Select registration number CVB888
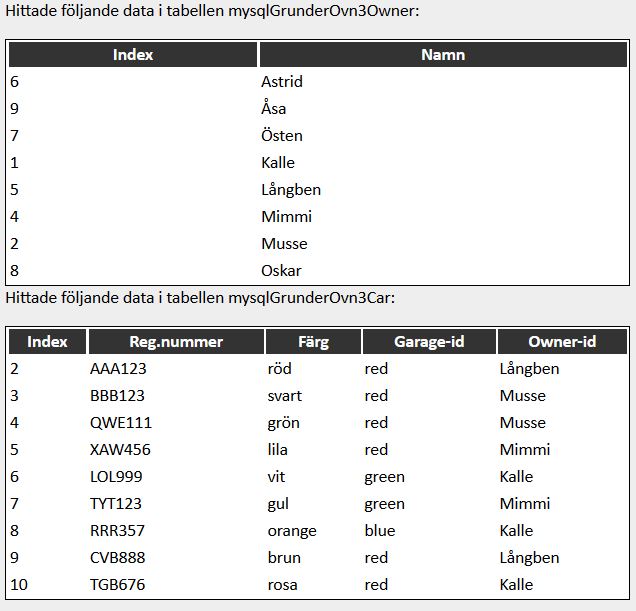 119,558
